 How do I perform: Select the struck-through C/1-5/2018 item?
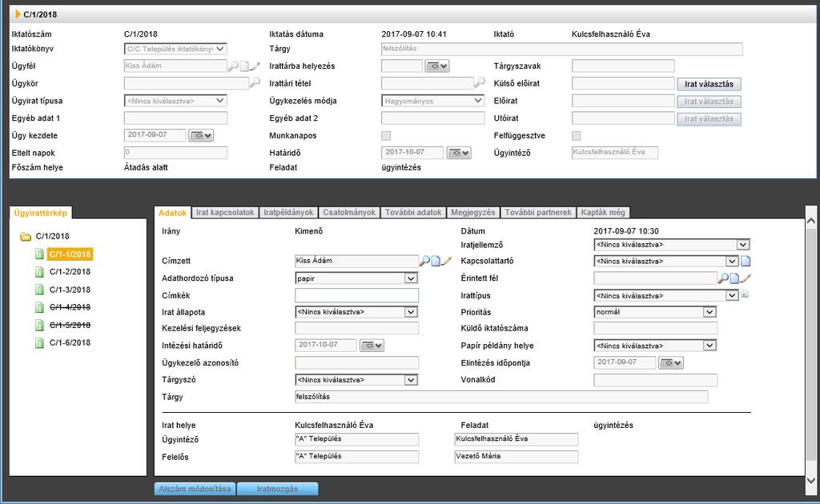[70, 325]
